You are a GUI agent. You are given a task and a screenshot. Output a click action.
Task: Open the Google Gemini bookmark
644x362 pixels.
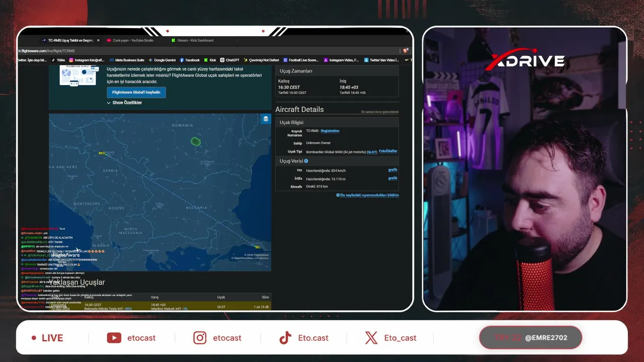point(162,60)
